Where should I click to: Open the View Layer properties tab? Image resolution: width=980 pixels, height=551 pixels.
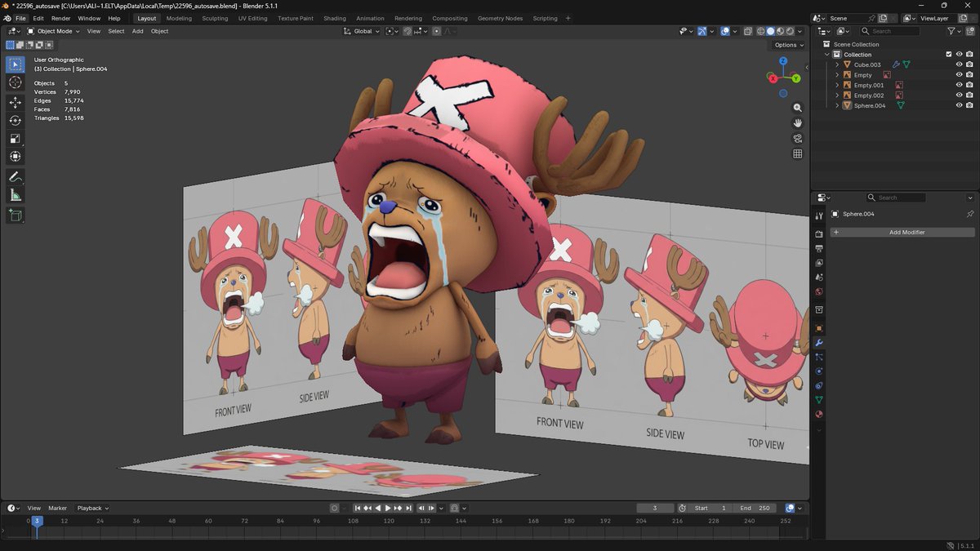(819, 263)
